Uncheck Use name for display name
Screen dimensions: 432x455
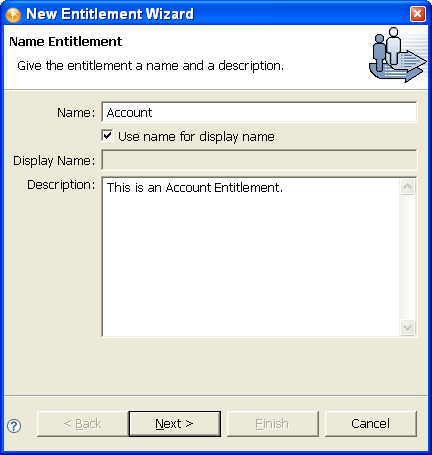107,136
